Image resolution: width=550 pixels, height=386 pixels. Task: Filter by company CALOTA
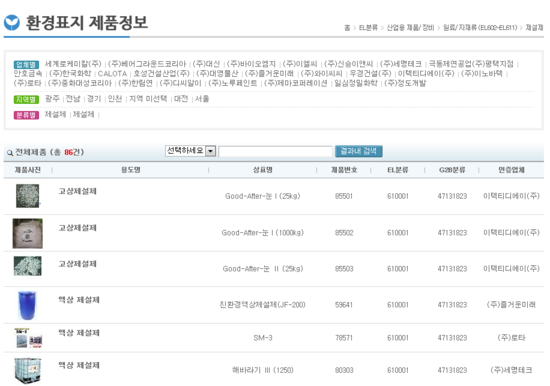[x=112, y=74]
